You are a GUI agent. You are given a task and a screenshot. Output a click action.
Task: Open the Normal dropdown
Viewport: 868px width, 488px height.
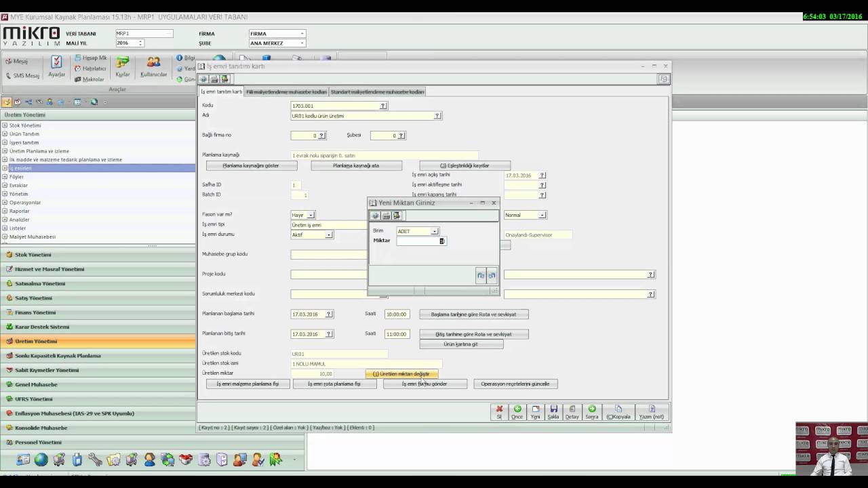click(x=542, y=215)
